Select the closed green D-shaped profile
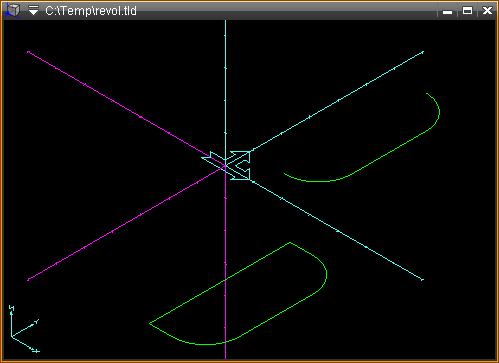Image resolution: width=499 pixels, height=363 pixels. (x=238, y=294)
